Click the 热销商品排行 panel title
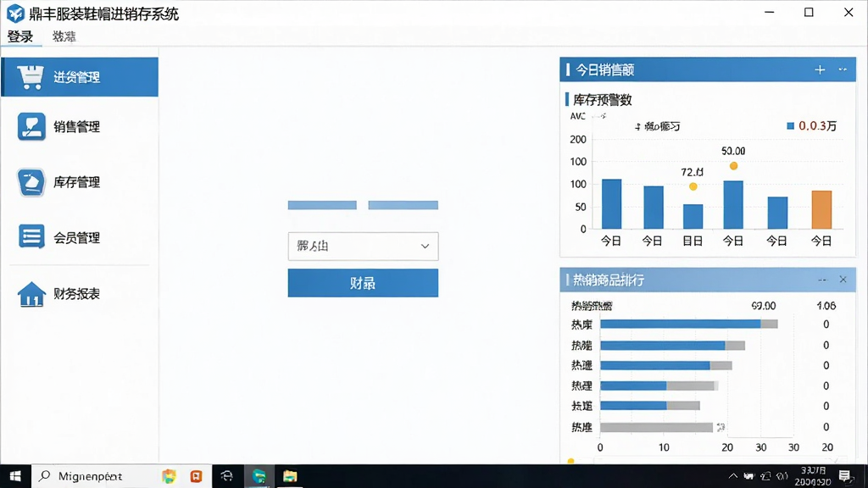 point(609,280)
